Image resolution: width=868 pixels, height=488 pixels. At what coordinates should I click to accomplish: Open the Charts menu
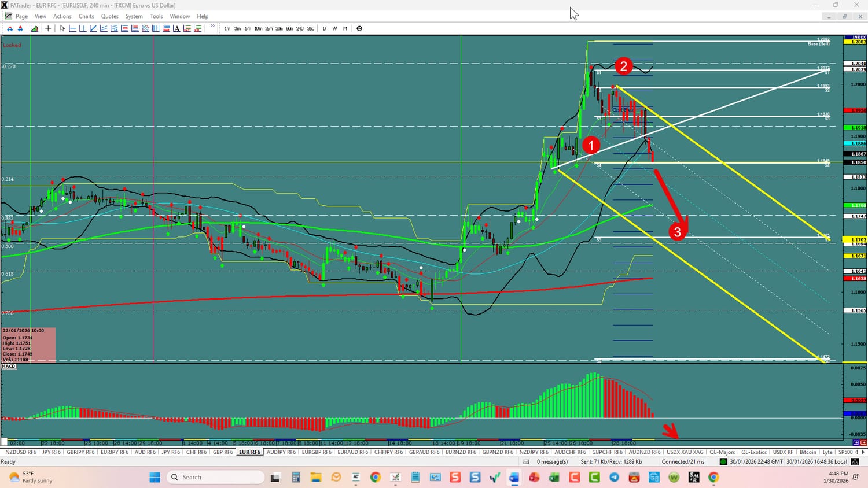86,16
